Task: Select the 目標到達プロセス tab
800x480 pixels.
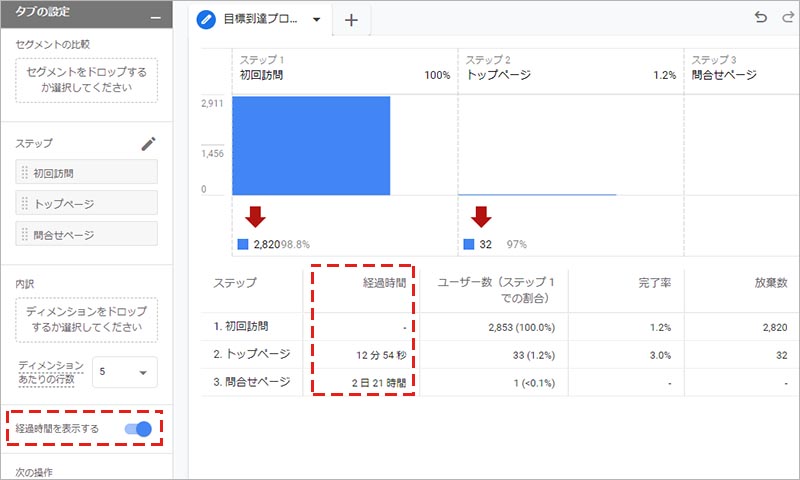Action: tap(260, 20)
